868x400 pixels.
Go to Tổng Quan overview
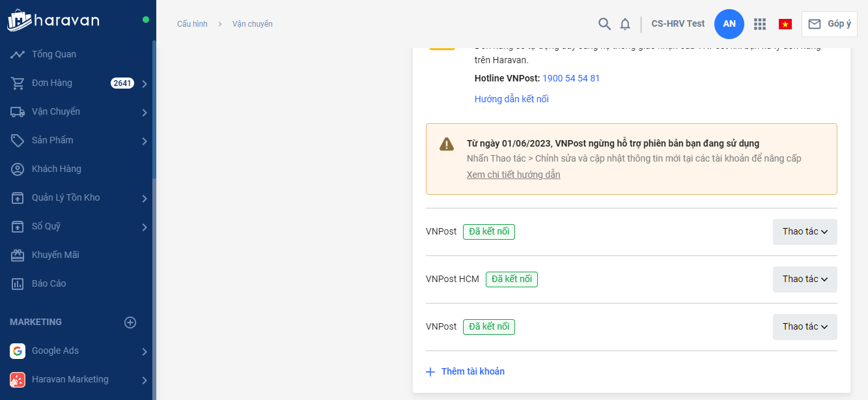coord(53,55)
